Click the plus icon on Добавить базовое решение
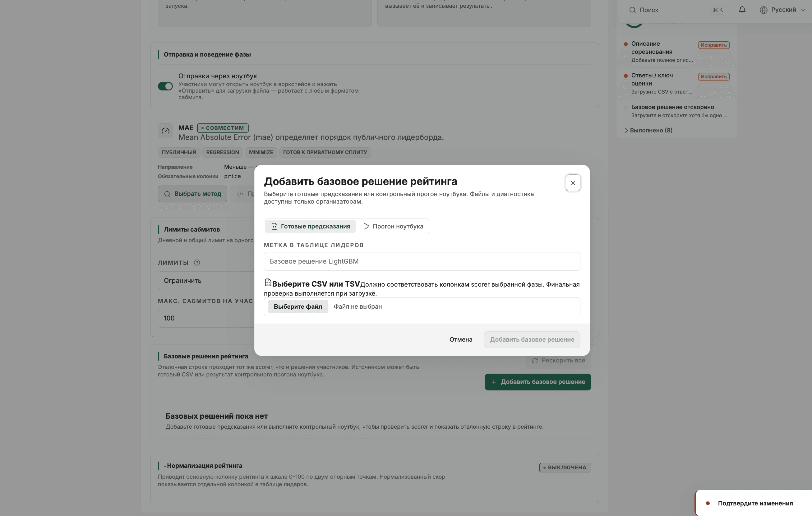812x516 pixels. tap(493, 382)
